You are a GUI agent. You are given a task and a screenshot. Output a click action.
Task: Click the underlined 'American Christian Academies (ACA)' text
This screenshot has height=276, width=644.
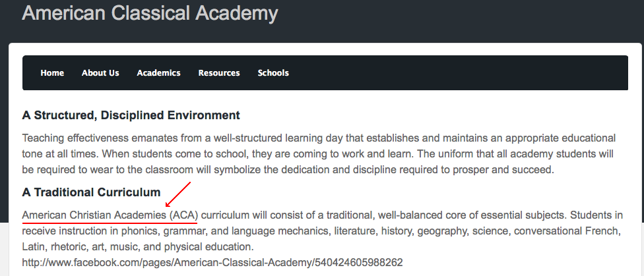point(110,215)
